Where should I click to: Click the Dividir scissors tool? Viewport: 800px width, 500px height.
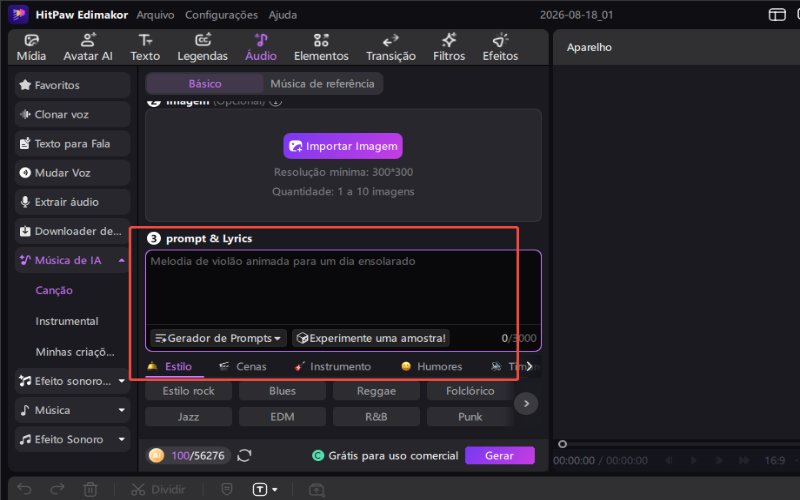158,489
